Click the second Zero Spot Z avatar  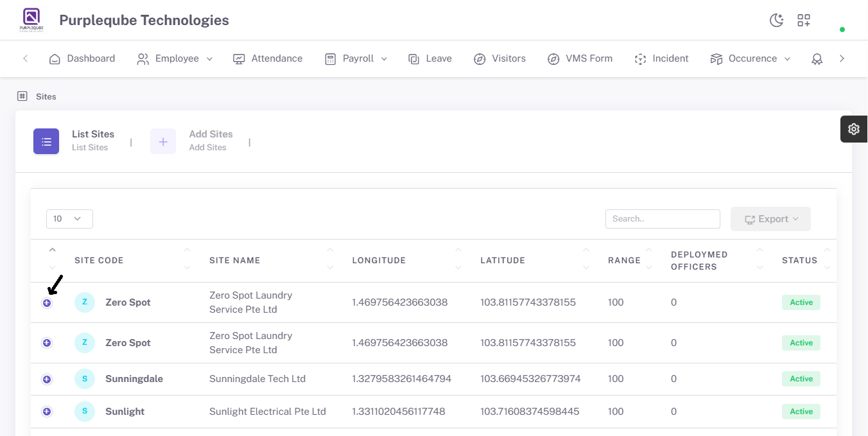[85, 343]
